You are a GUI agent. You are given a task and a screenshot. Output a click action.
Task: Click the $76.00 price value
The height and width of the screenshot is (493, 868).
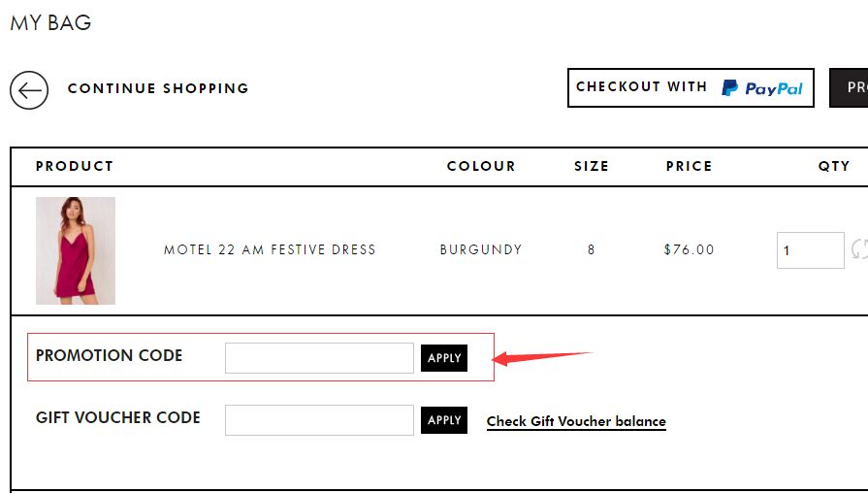690,249
